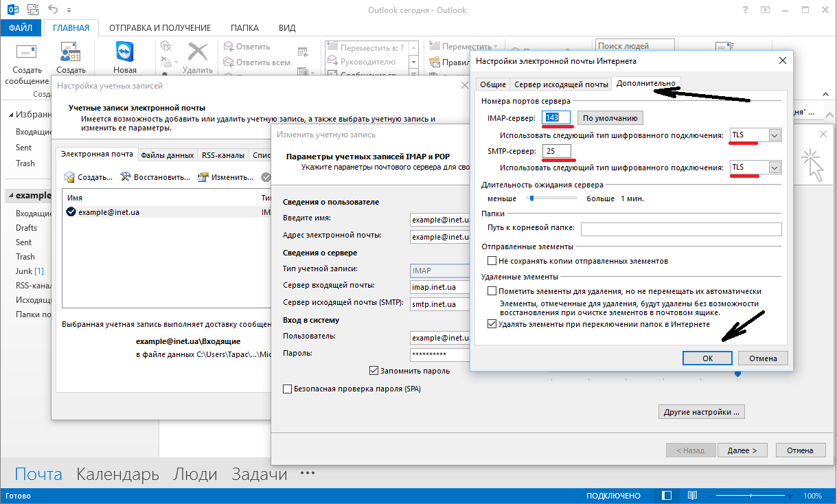Click the Создать сообщение envelope icon

click(x=25, y=51)
